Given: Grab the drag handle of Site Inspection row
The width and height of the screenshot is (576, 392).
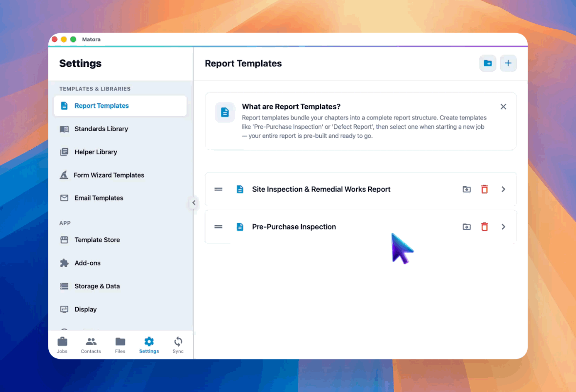Looking at the screenshot, I should coord(218,189).
